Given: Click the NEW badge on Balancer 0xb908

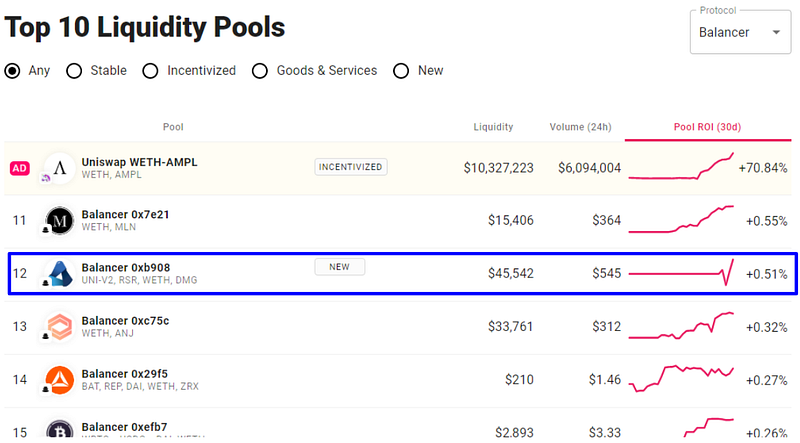Looking at the screenshot, I should click(340, 267).
